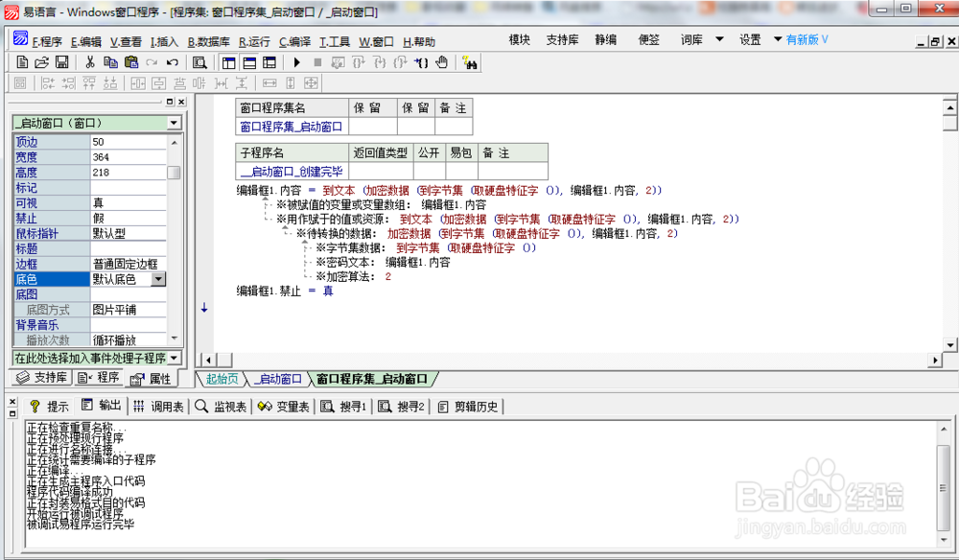Click the Save floppy disk icon
Viewport: 959px width, 560px height.
(61, 62)
